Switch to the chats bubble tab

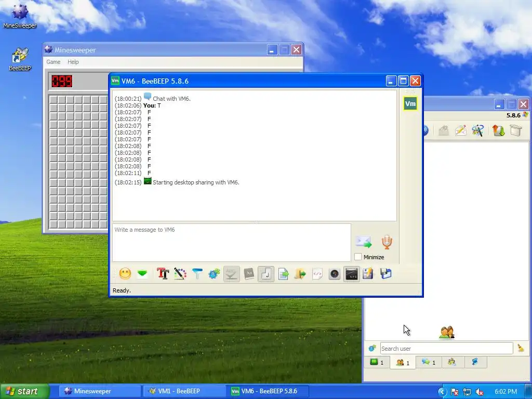point(428,362)
